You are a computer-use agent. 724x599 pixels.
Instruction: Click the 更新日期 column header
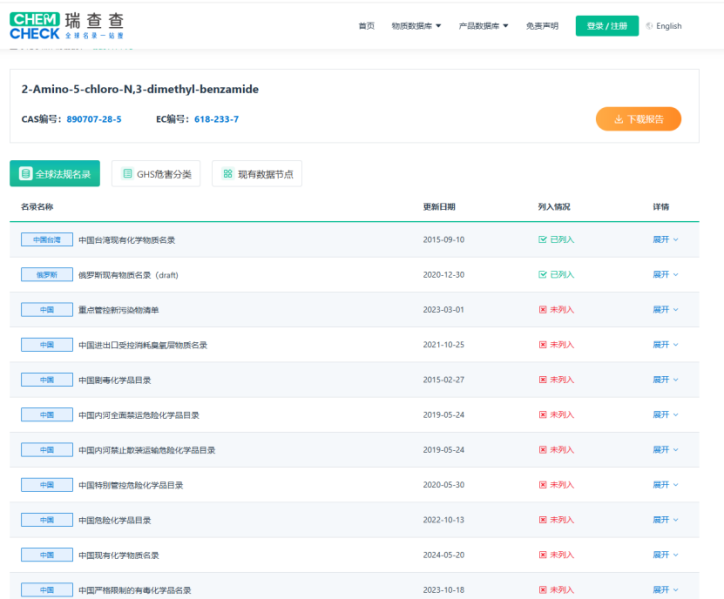click(x=439, y=206)
